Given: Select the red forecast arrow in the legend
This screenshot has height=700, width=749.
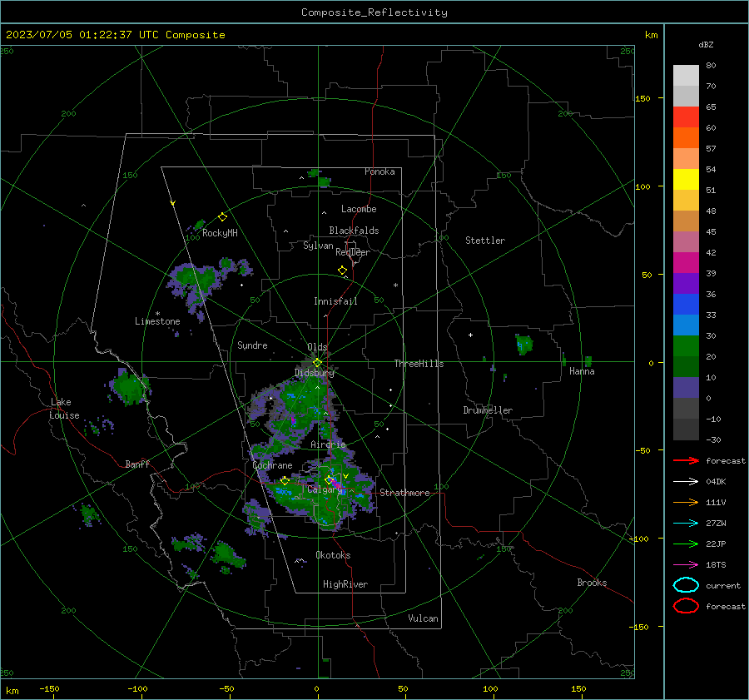Looking at the screenshot, I should (x=686, y=460).
